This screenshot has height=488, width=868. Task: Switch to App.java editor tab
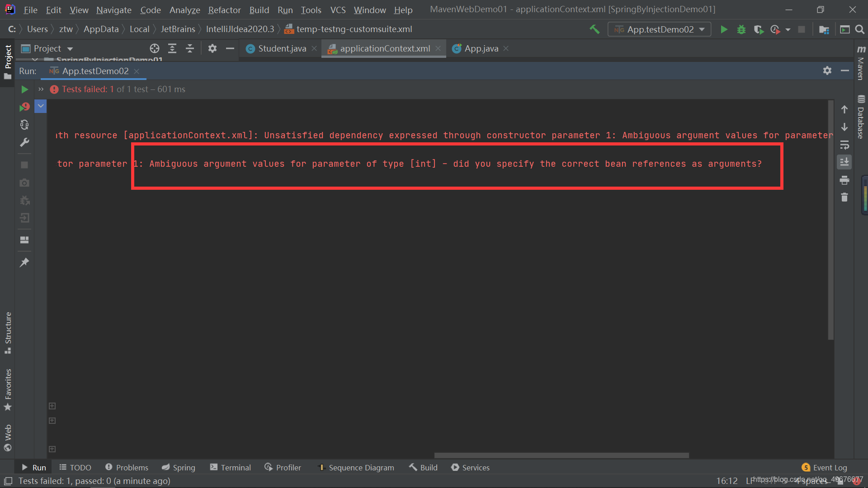pos(481,48)
